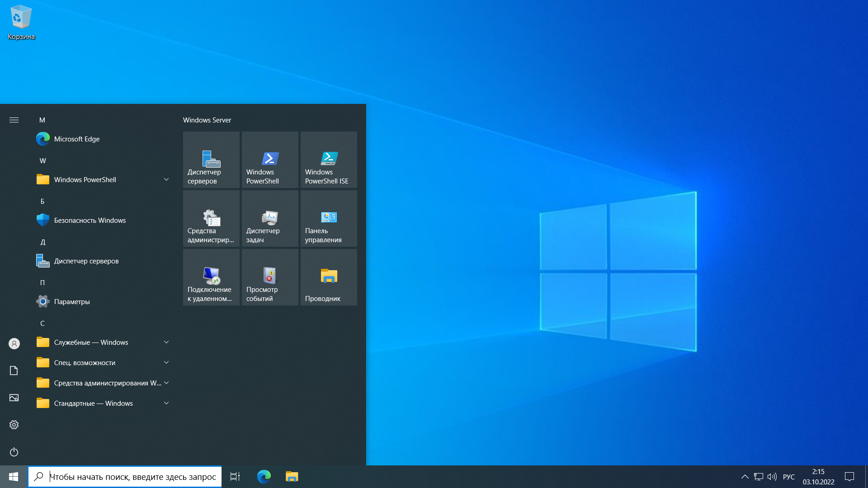Viewport: 868px width, 488px height.
Task: Expand the Windows PowerShell folder chevron
Action: point(166,179)
